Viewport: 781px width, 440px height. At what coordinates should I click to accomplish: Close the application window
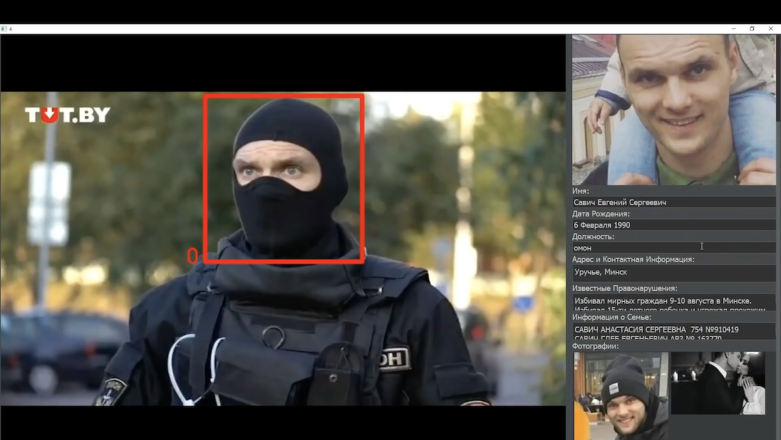tap(771, 29)
